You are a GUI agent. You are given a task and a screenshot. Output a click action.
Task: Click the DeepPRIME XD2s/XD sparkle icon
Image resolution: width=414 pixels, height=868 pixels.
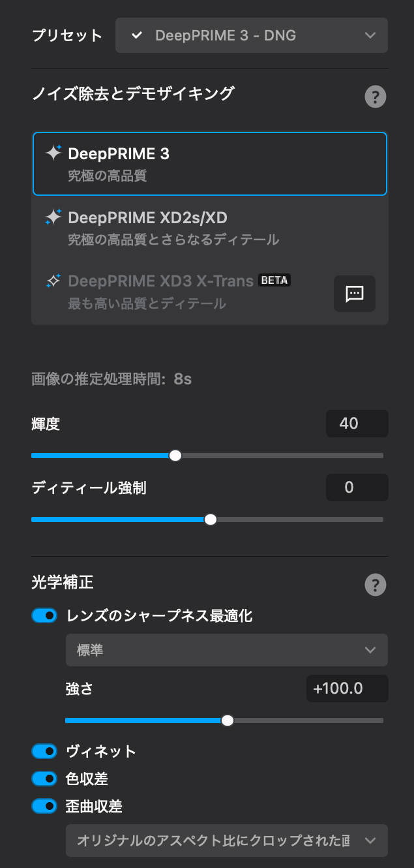click(x=54, y=216)
